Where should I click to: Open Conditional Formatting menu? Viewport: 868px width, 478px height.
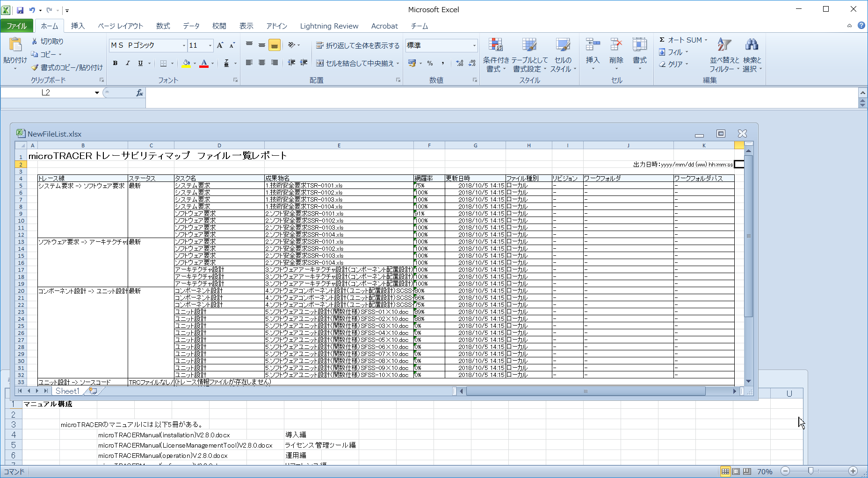(496, 55)
